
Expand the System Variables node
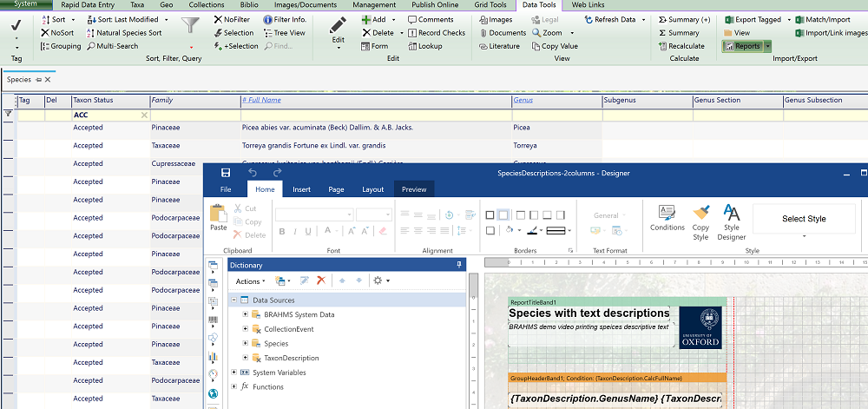pos(233,372)
